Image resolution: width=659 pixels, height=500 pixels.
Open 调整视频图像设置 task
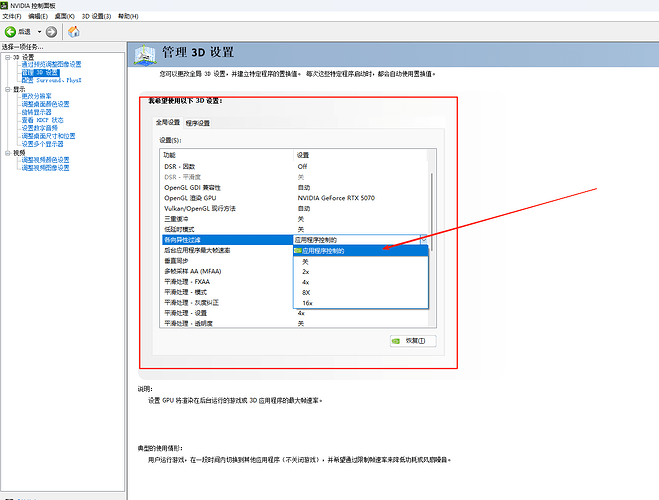[x=45, y=168]
